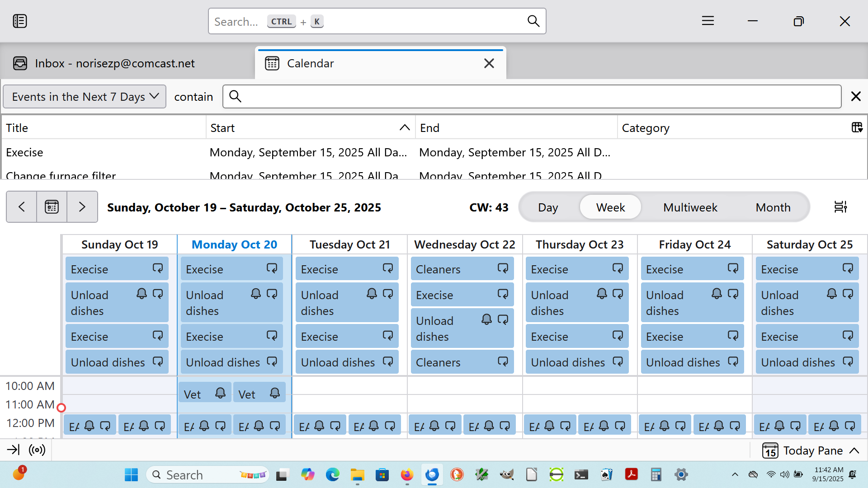Switch the calendar to Day view
This screenshot has height=488, width=868.
pos(548,207)
